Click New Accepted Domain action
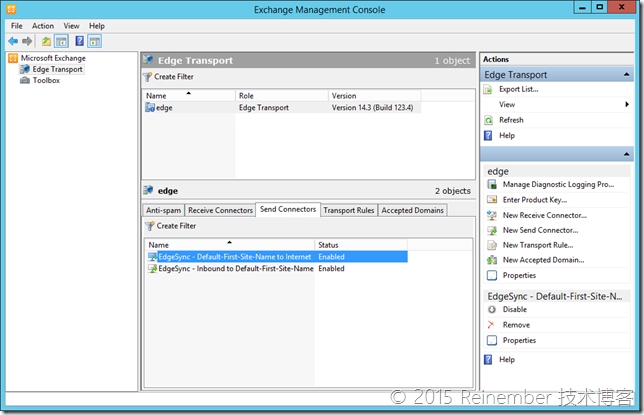The width and height of the screenshot is (644, 415). [x=543, y=260]
